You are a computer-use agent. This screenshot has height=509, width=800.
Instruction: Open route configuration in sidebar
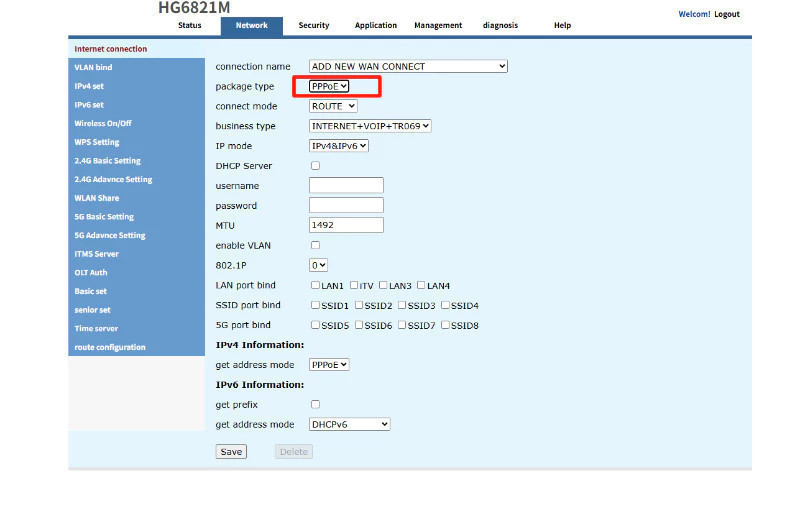110,347
